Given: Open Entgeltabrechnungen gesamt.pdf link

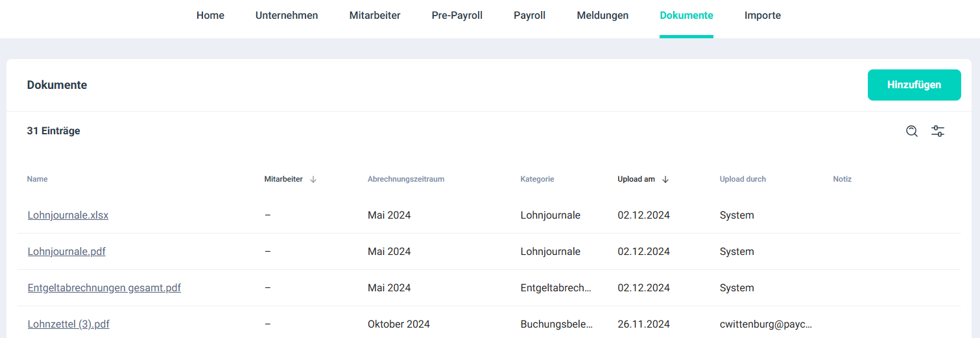Looking at the screenshot, I should tap(104, 288).
